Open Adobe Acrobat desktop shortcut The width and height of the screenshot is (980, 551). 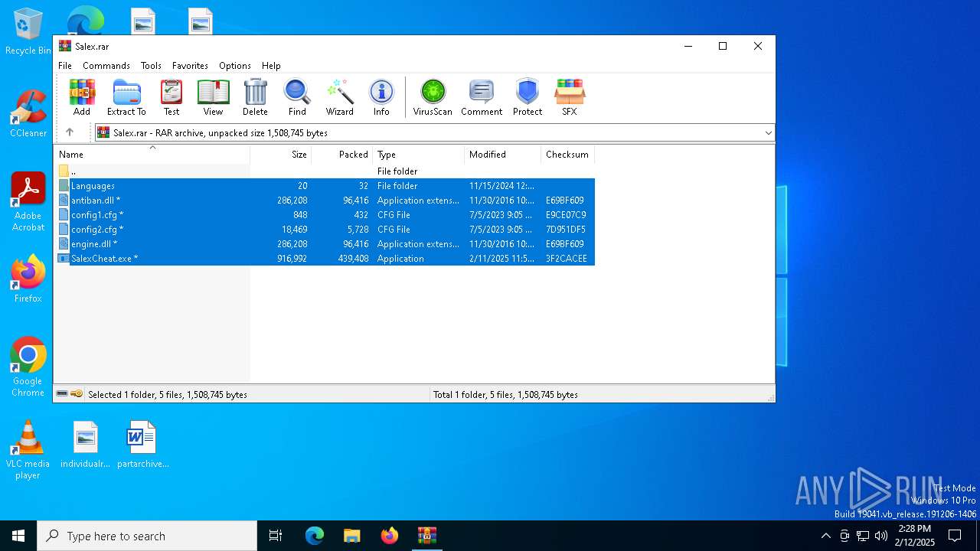28,202
